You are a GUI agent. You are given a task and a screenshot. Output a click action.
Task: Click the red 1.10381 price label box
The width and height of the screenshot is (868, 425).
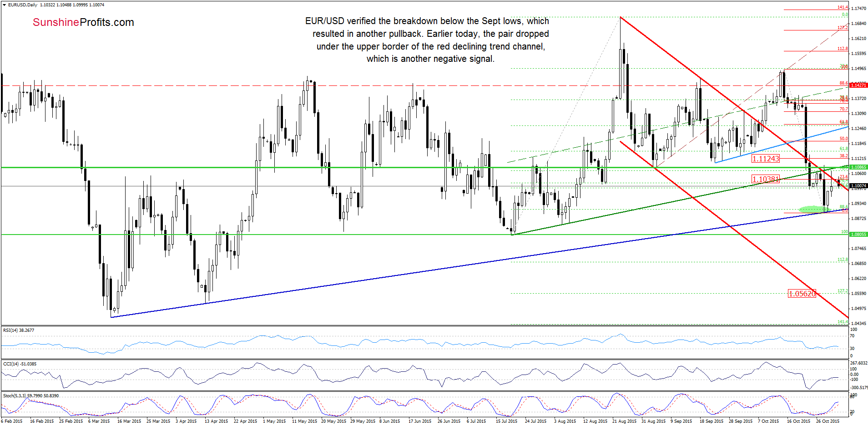766,179
